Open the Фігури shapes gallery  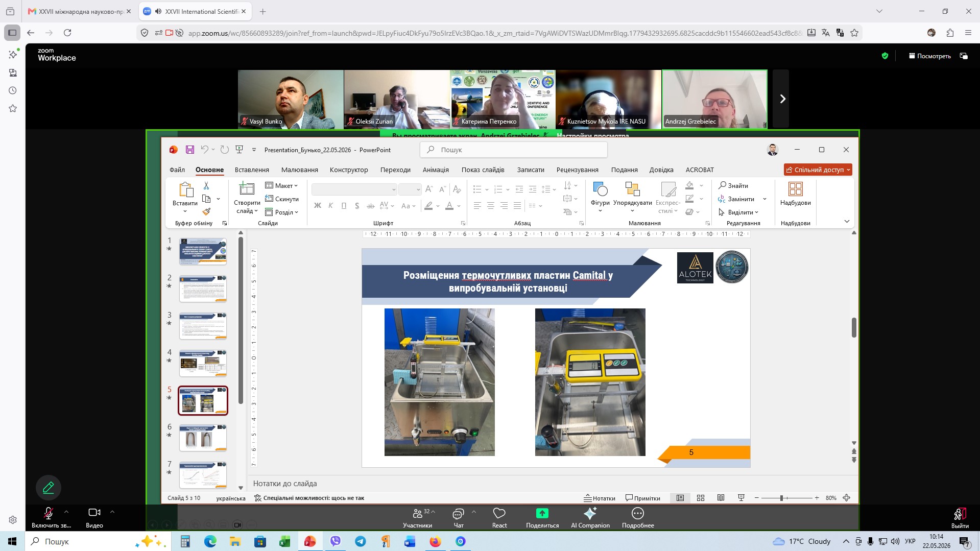(x=600, y=197)
